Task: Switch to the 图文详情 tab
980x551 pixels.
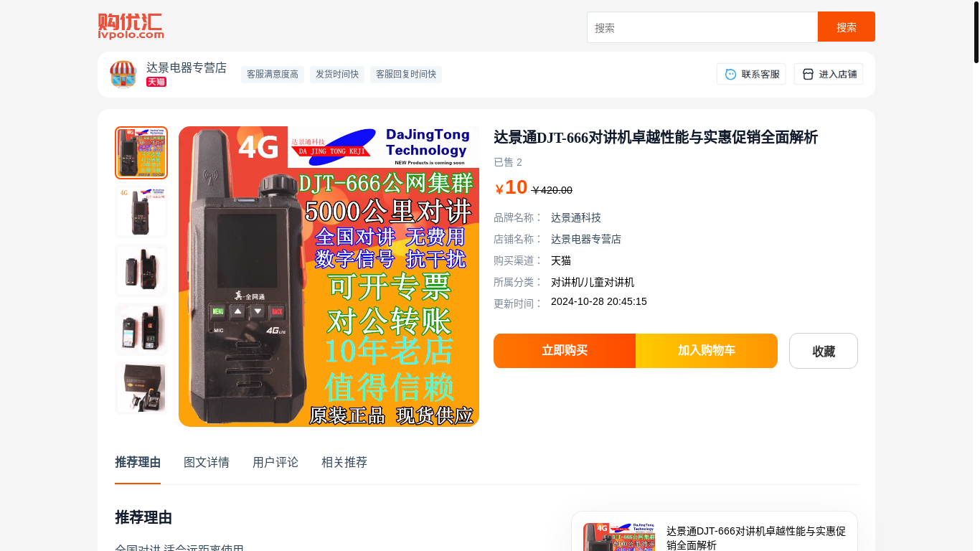Action: click(x=207, y=462)
